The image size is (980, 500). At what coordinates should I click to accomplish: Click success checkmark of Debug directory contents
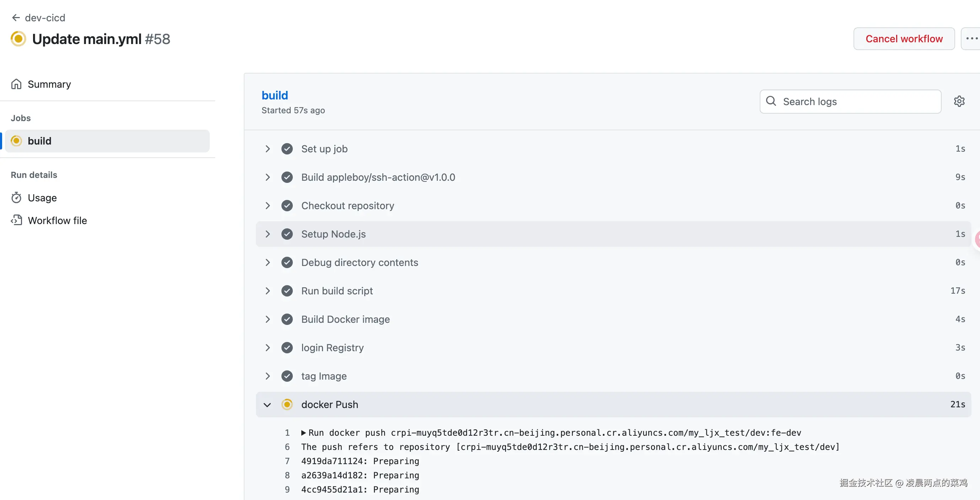click(287, 263)
